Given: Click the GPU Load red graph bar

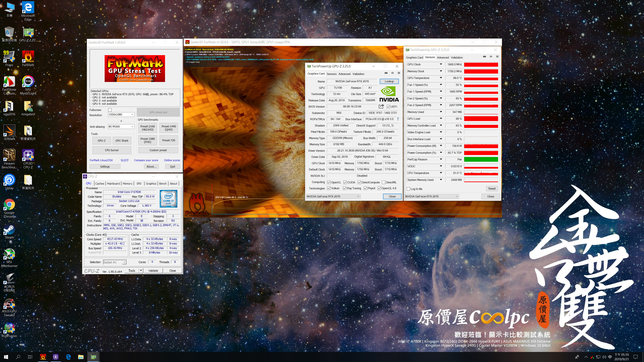Looking at the screenshot, I should (481, 119).
